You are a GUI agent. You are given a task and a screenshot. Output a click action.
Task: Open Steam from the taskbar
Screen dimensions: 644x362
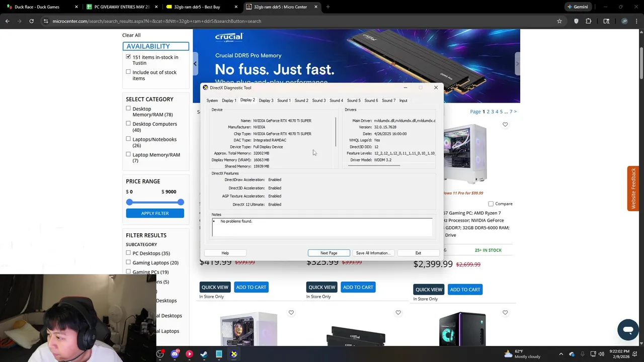point(204,354)
